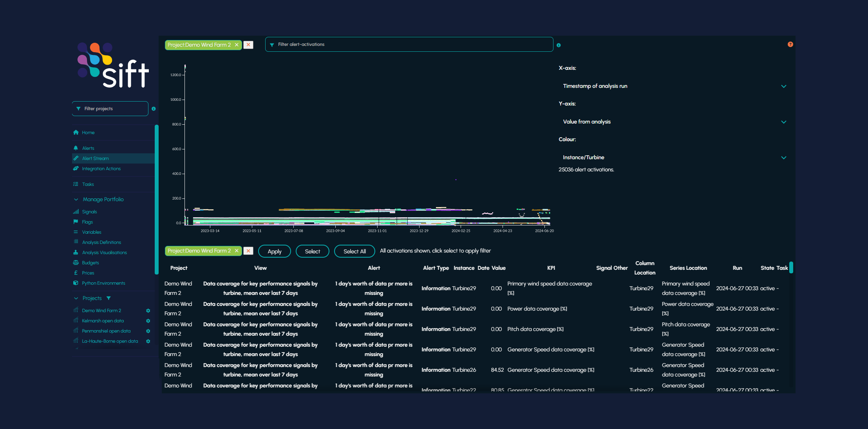Click info icon beside alert-activations filter
This screenshot has width=868, height=429.
(x=559, y=45)
